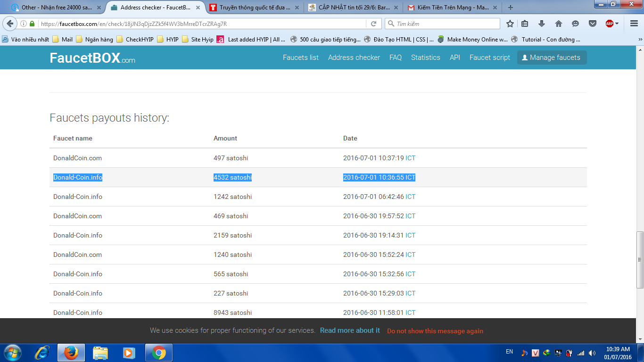Open the 'Last added HYIP' bookmark
Image resolution: width=644 pixels, height=362 pixels.
pos(251,40)
